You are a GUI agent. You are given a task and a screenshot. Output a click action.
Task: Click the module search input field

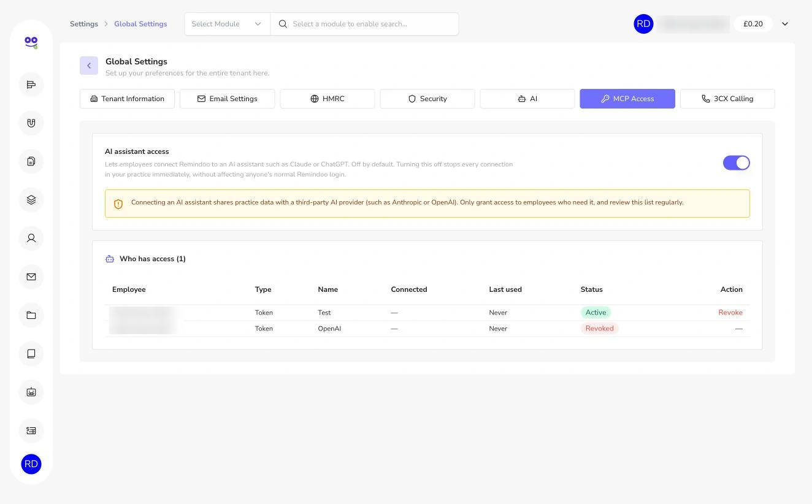(x=364, y=24)
